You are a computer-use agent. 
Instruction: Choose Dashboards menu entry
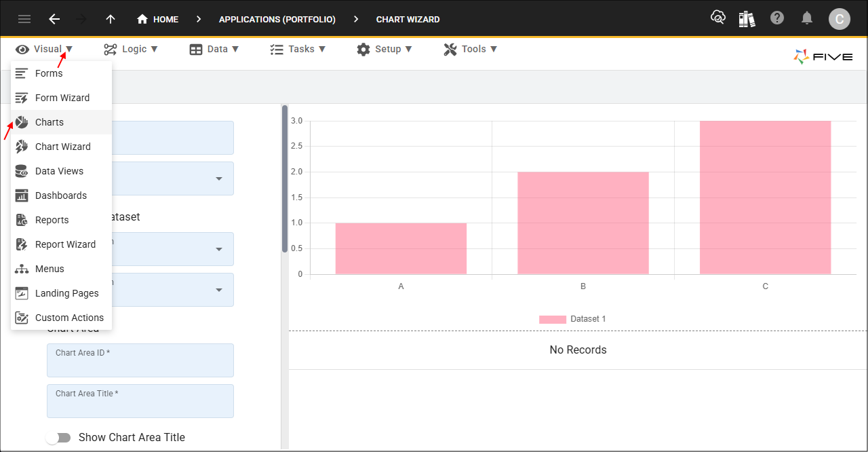tap(61, 195)
